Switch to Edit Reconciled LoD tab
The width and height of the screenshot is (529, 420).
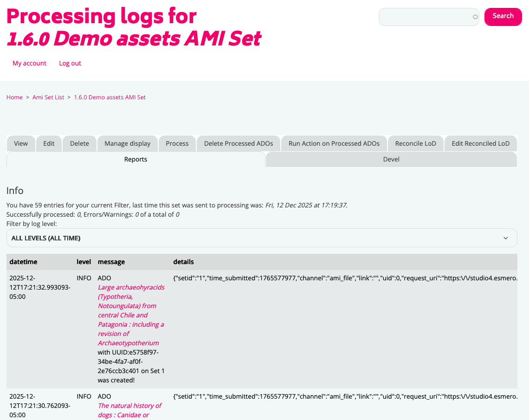click(481, 143)
